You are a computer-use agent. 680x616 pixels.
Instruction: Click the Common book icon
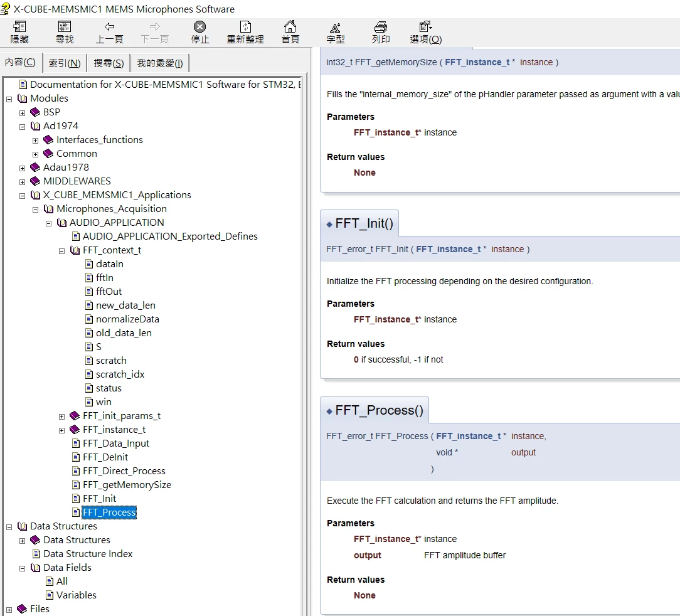tap(48, 154)
